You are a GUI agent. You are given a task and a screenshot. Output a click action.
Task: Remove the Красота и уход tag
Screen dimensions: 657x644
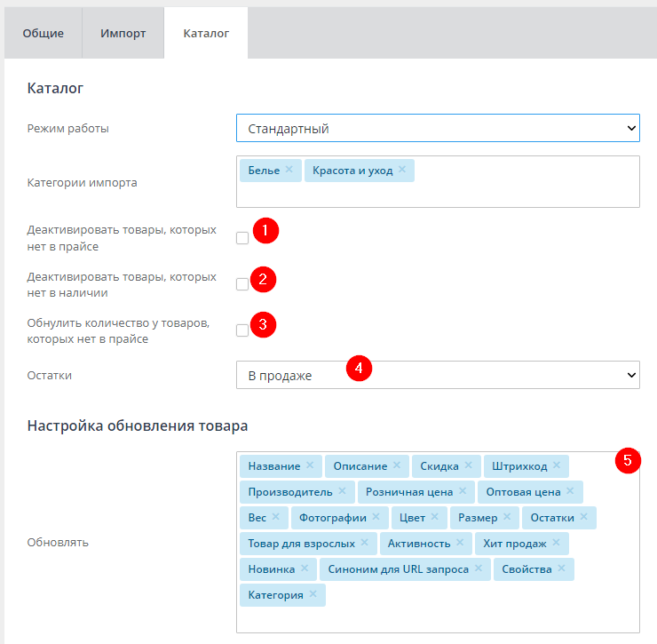pos(402,171)
